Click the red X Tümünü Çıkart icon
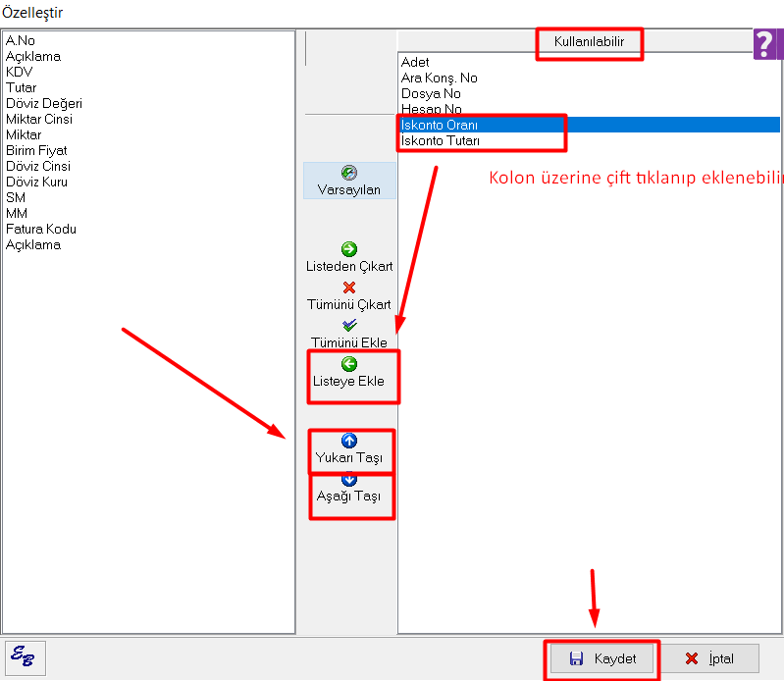This screenshot has height=681, width=784. click(349, 287)
